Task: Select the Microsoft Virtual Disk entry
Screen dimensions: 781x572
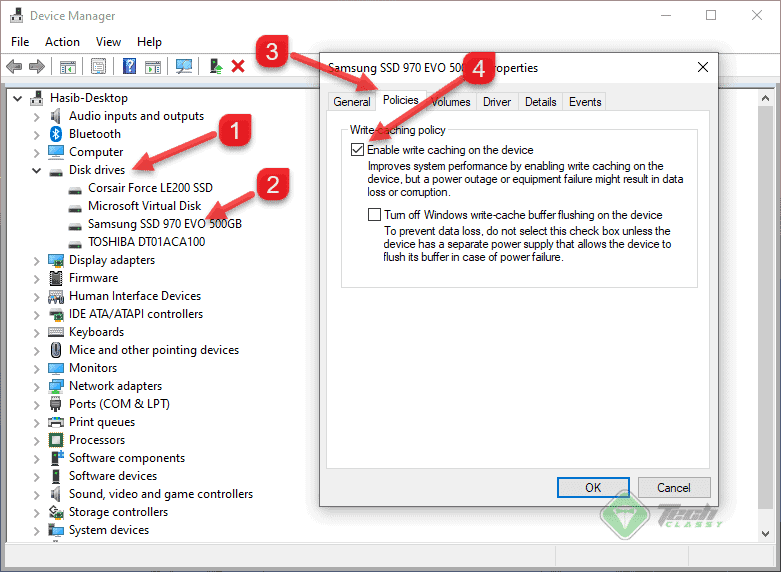Action: [144, 206]
